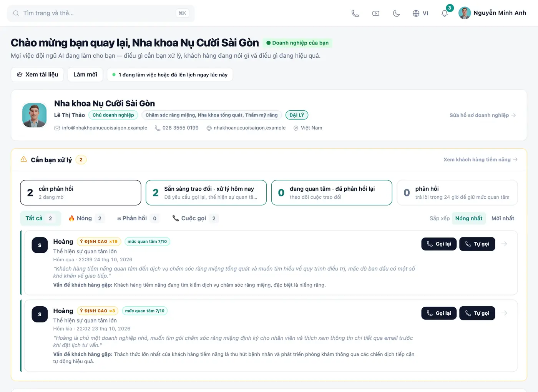Click the Xem tài liệu button
This screenshot has width=538, height=392.
(38, 75)
